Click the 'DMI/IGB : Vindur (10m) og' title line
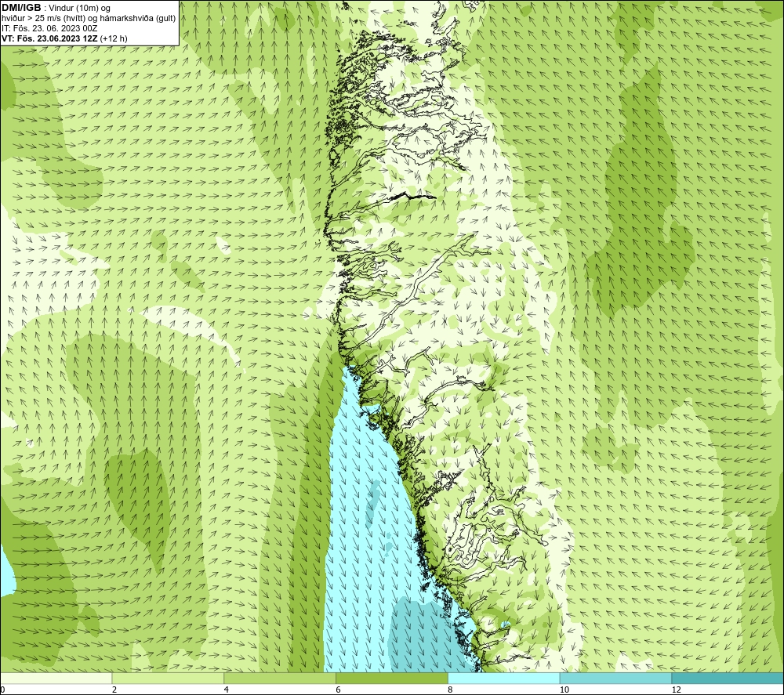Screen dimensions: 784x695 point(56,8)
